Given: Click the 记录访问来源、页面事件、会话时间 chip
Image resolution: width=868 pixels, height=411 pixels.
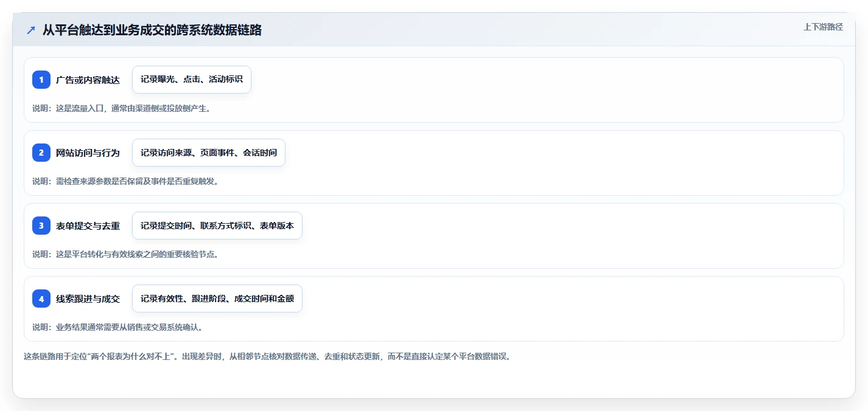Looking at the screenshot, I should (209, 153).
